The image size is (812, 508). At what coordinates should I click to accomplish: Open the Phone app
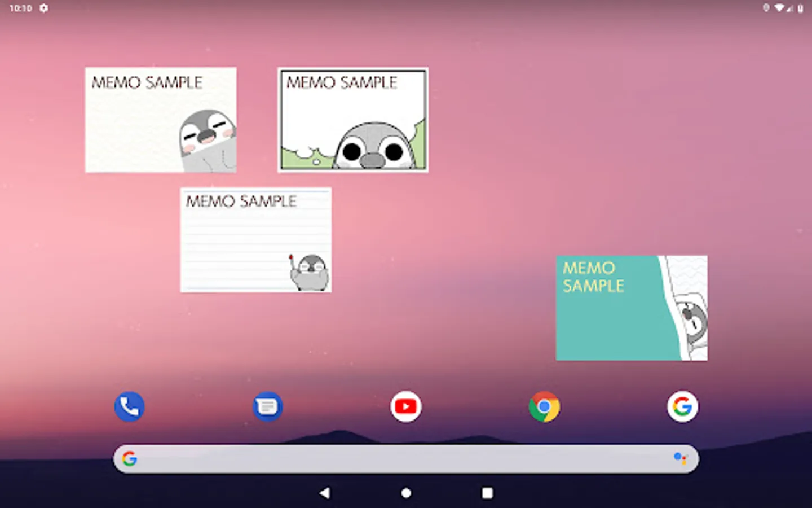click(x=129, y=406)
